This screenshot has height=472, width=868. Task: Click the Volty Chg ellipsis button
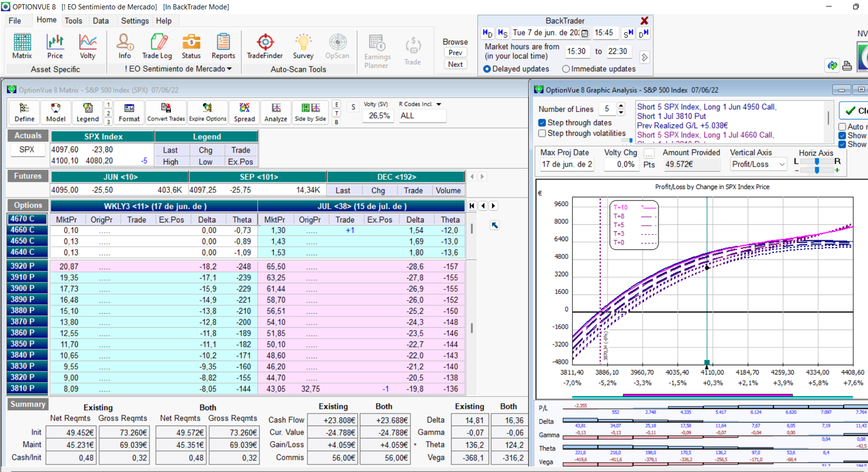click(x=649, y=153)
